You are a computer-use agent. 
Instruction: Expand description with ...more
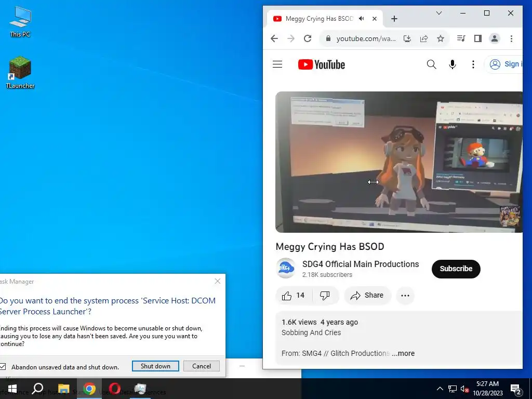[403, 353]
